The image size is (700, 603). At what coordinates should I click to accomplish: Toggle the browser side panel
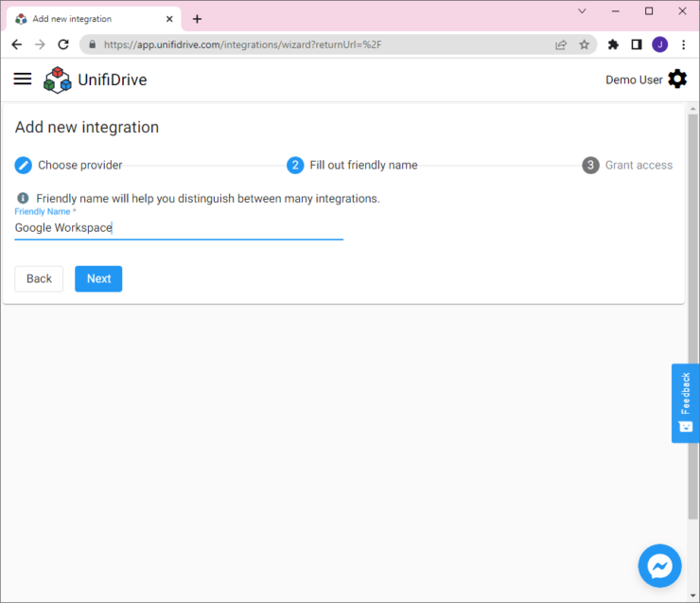click(637, 44)
